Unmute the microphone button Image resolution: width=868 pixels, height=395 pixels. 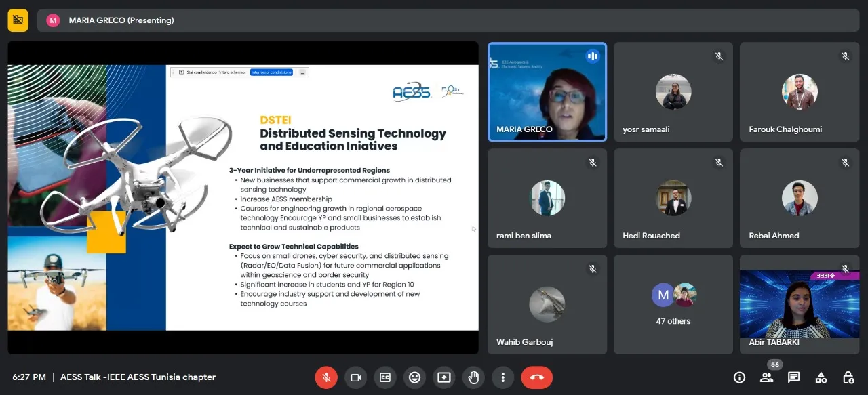click(326, 377)
